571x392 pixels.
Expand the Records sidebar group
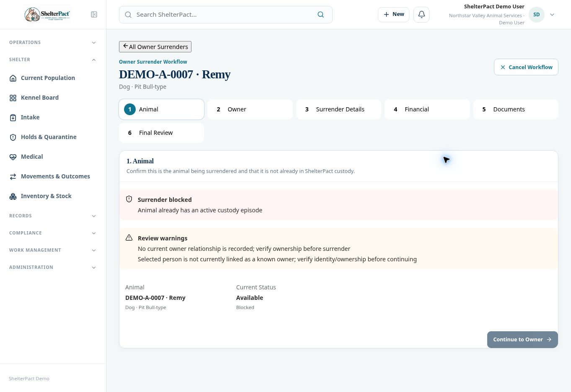coord(53,216)
